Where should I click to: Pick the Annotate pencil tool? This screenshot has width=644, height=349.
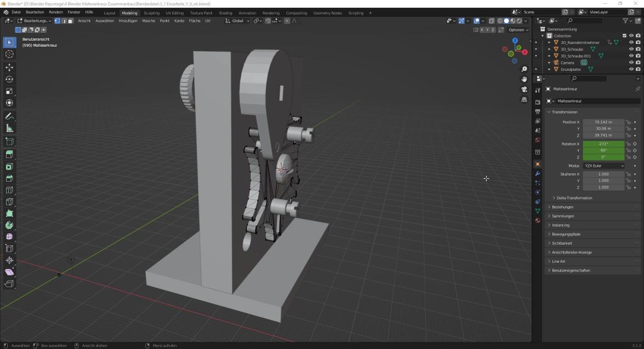point(9,116)
